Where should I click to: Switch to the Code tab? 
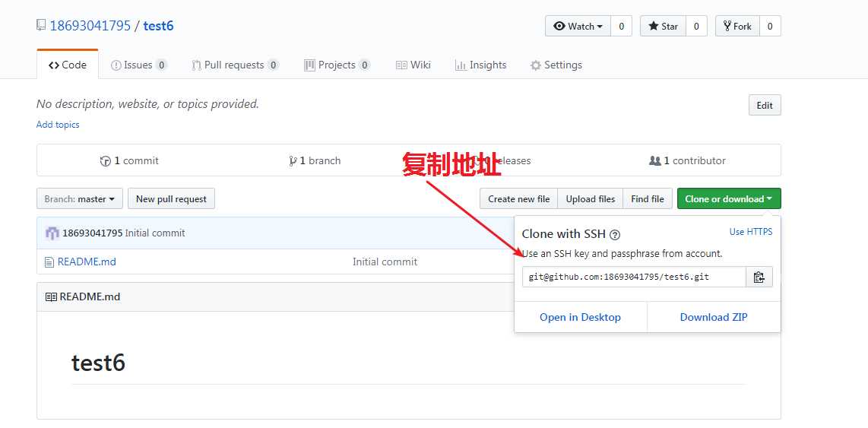pos(68,65)
